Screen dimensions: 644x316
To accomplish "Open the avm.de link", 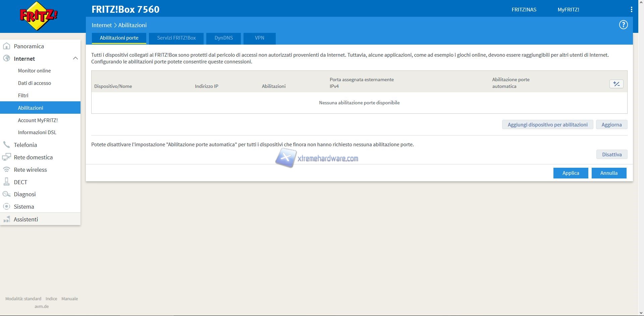I will [x=42, y=306].
